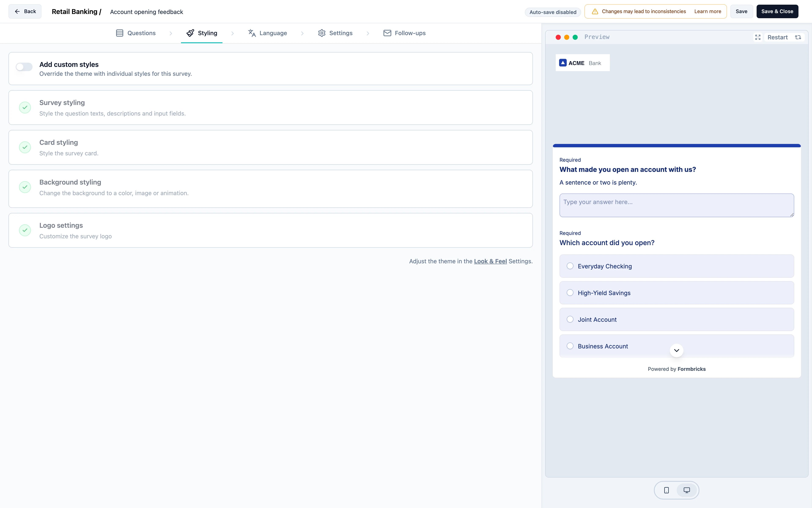Click the preview fullscreen expand icon
Viewport: 812px width, 508px height.
coord(758,37)
